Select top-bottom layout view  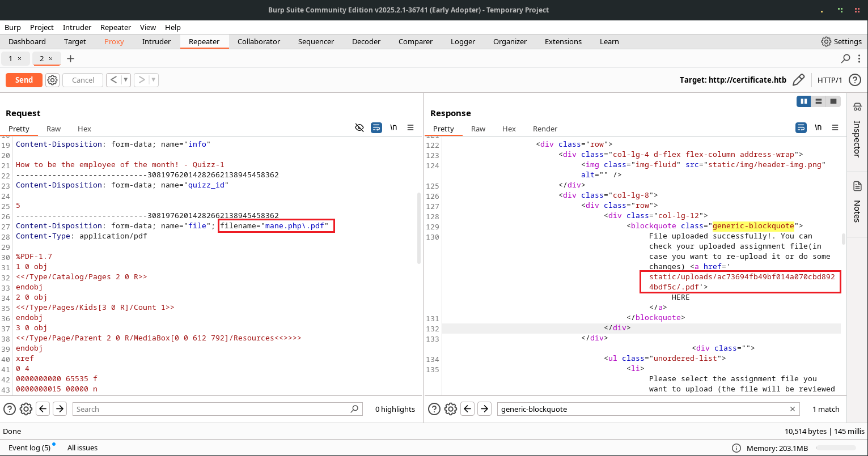pos(818,101)
